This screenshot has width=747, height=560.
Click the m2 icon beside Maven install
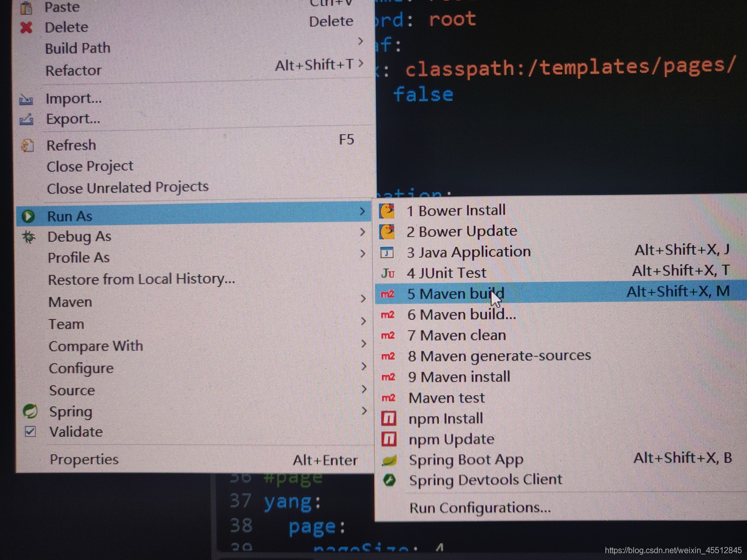click(388, 377)
